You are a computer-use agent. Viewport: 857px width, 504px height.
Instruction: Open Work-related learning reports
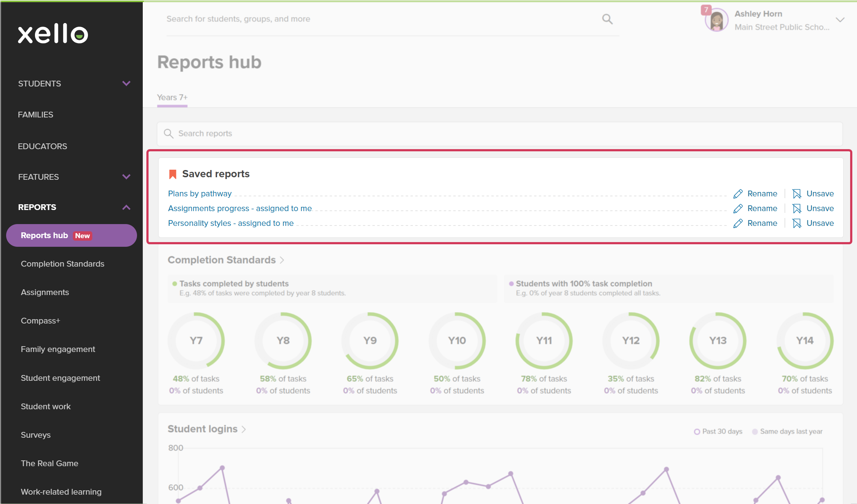[x=61, y=492]
